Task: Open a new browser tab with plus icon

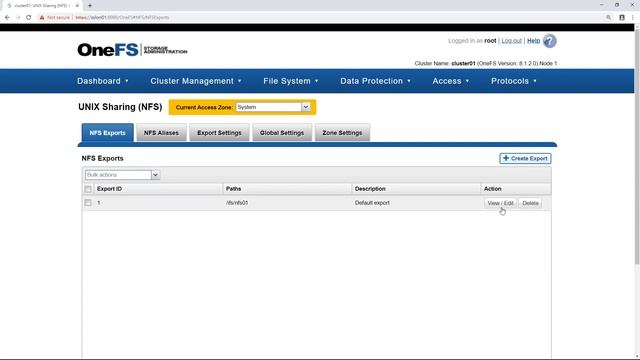Action: pos(90,6)
